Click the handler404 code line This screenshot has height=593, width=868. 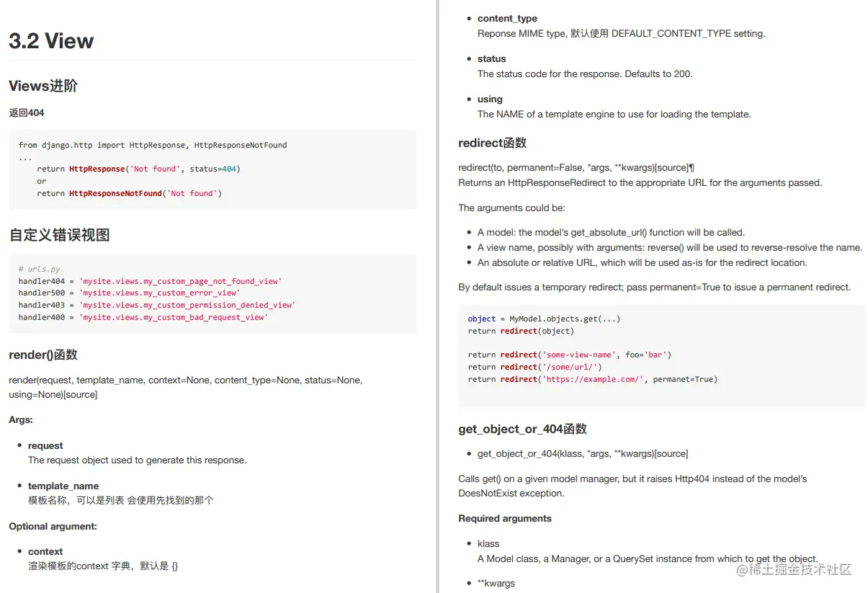(150, 281)
